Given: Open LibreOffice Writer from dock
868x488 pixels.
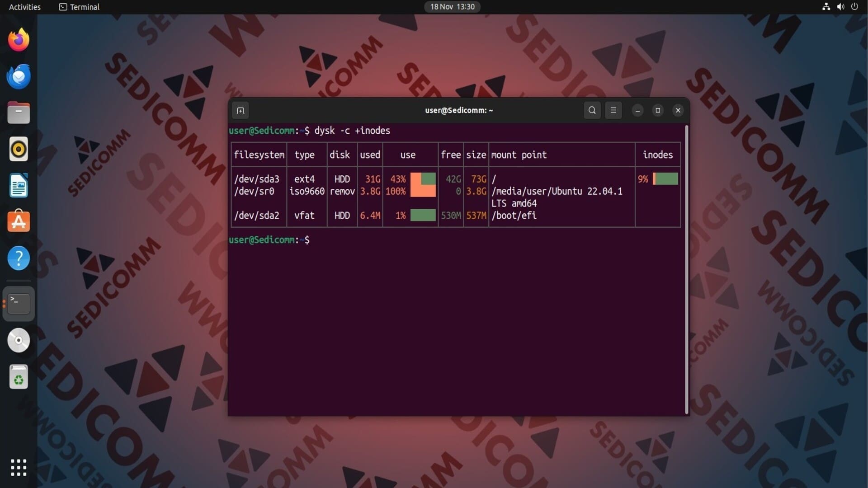Looking at the screenshot, I should pos(19,185).
